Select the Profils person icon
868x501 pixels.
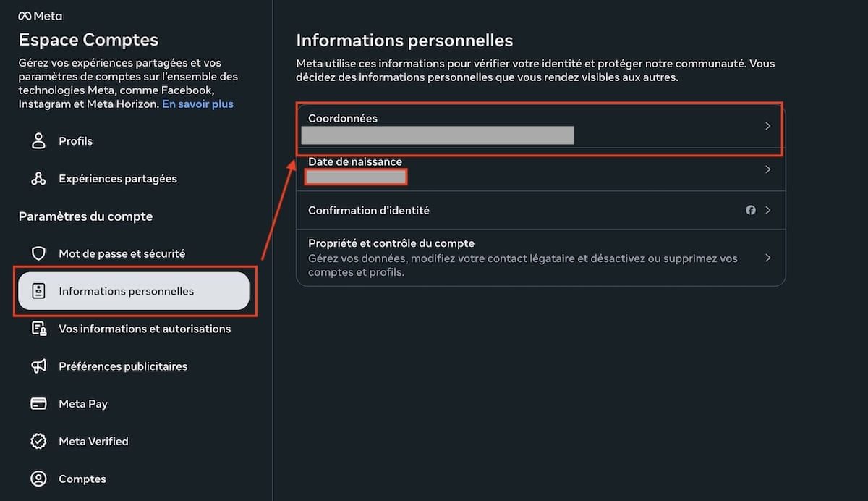pos(38,140)
